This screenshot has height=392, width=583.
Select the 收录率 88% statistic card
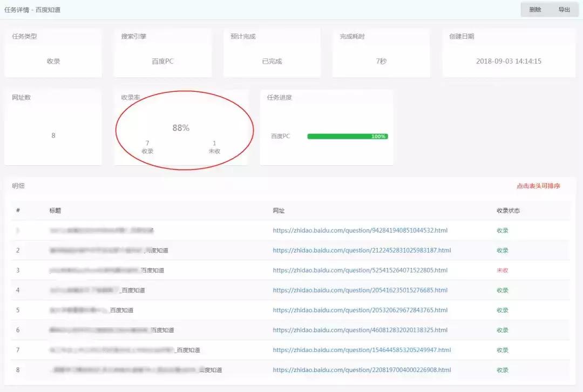pyautogui.click(x=182, y=127)
